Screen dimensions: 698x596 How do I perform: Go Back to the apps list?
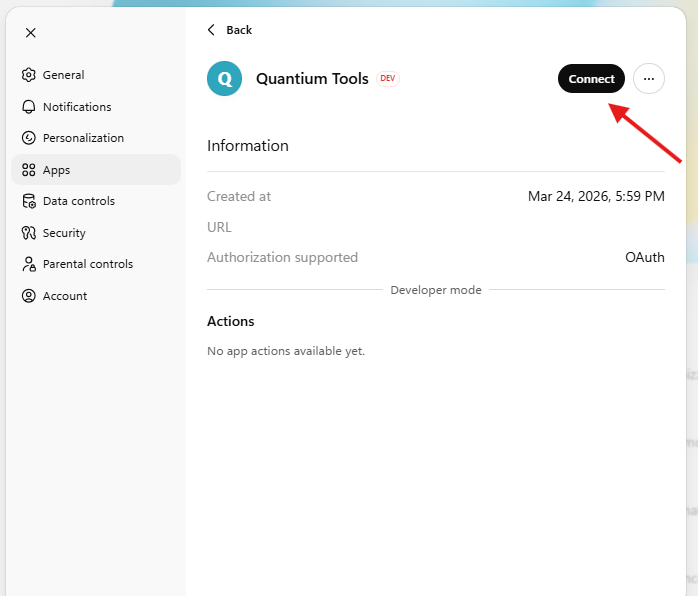click(230, 30)
